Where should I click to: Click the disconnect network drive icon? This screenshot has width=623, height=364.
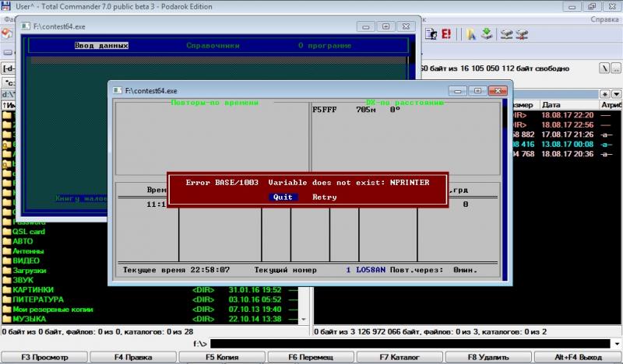coord(522,34)
